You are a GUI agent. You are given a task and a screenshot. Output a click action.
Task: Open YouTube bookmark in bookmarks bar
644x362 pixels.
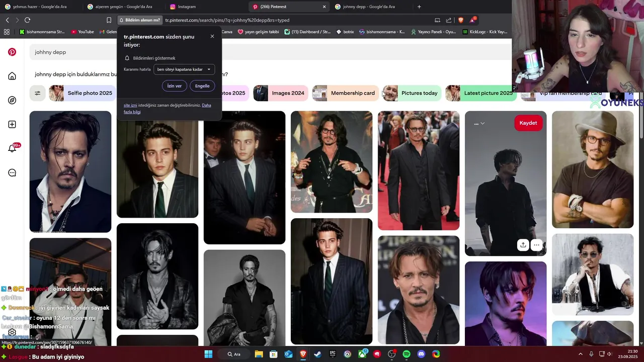pos(83,32)
